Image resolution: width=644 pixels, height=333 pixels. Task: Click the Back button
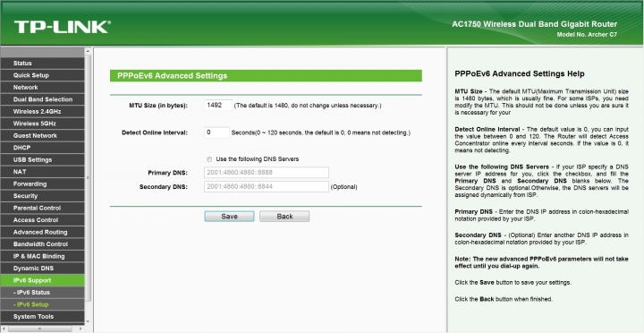[x=284, y=217]
